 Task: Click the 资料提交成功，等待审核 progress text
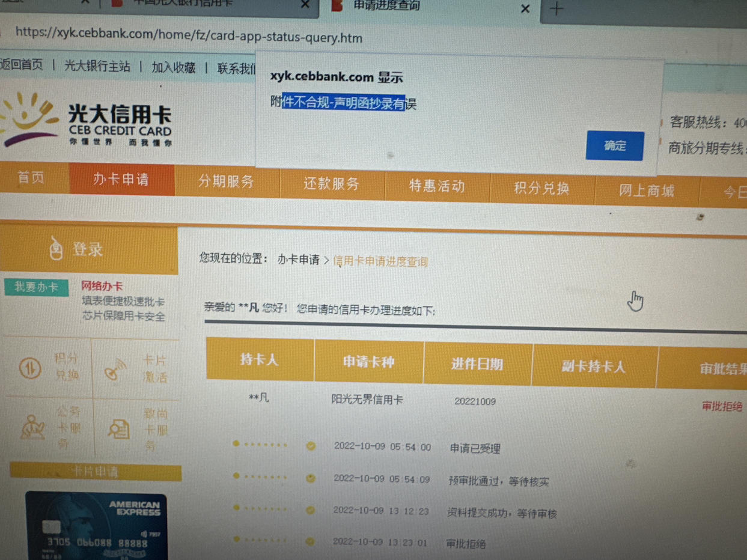[x=502, y=513]
